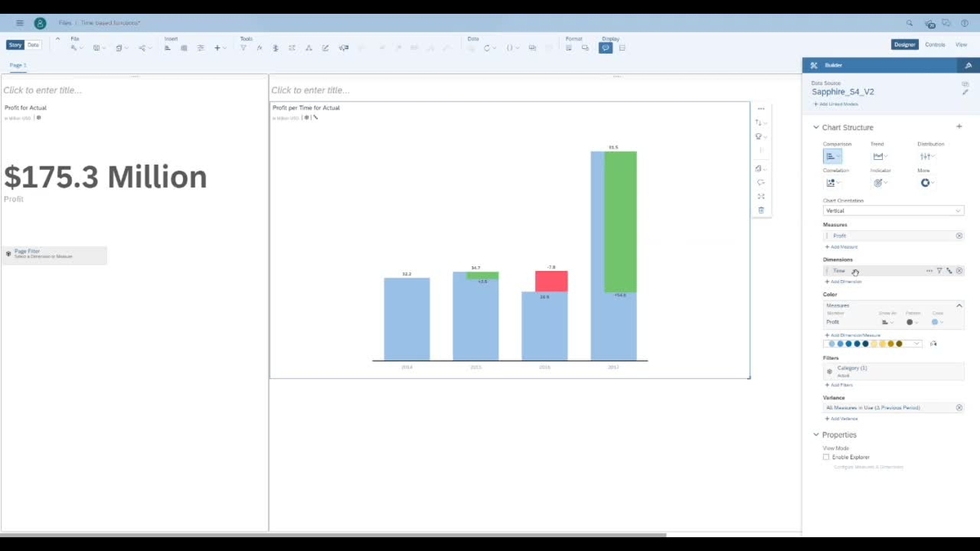Collapse the Chart Structure section

(x=816, y=127)
